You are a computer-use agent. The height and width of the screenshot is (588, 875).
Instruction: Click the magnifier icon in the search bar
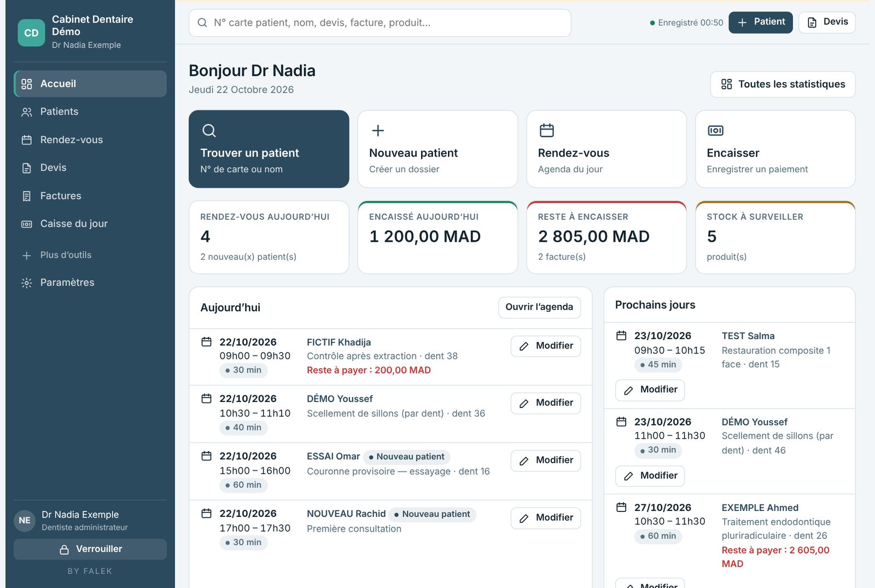[202, 22]
